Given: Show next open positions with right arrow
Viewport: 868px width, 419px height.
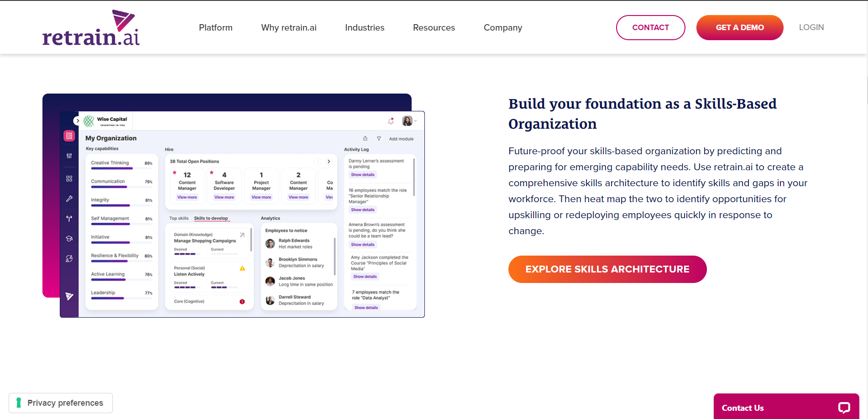Looking at the screenshot, I should (329, 162).
